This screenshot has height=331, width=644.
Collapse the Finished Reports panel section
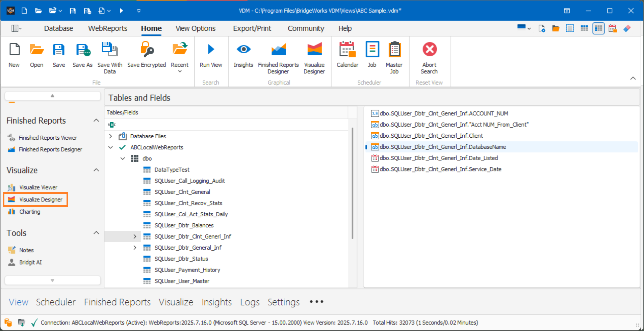pos(96,120)
